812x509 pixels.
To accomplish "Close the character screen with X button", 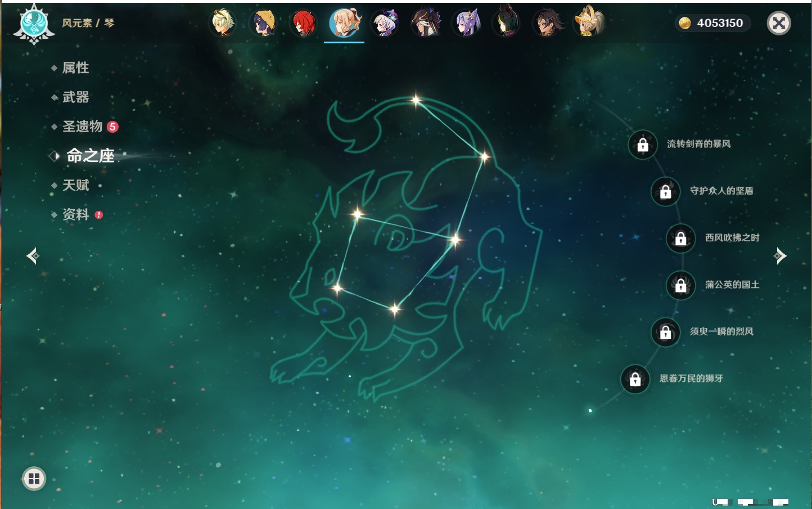I will [x=779, y=23].
